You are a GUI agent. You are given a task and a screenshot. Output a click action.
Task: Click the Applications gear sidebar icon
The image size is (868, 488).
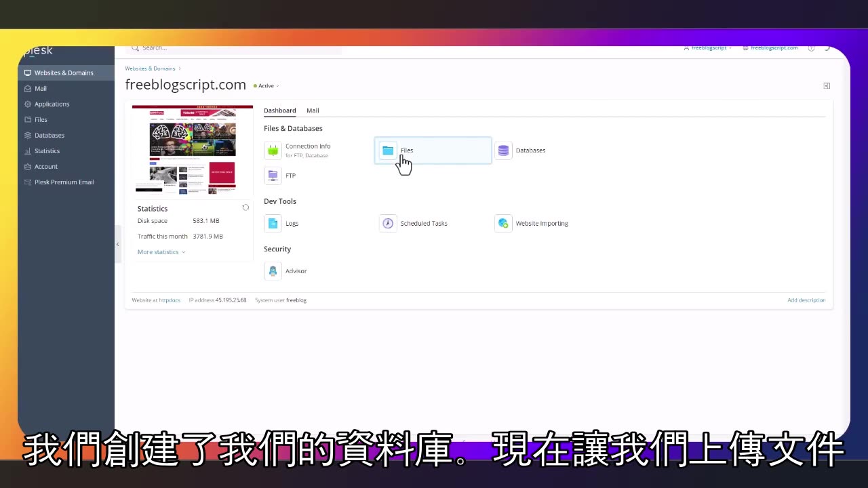[28, 104]
